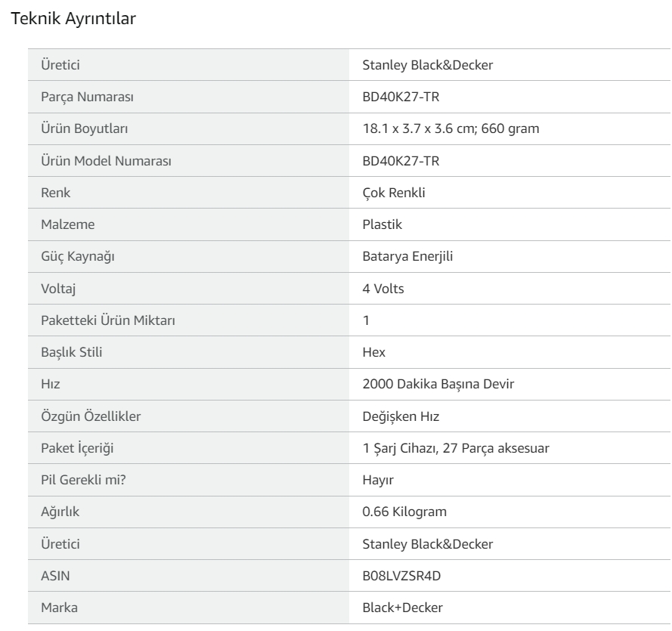The width and height of the screenshot is (672, 631).
Task: Select the Hex head style value
Action: [x=373, y=352]
